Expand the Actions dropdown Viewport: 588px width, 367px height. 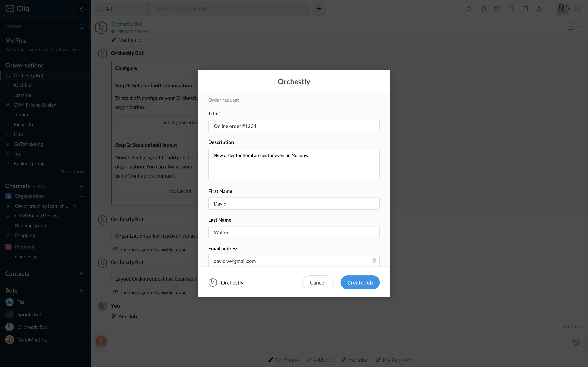click(x=573, y=326)
